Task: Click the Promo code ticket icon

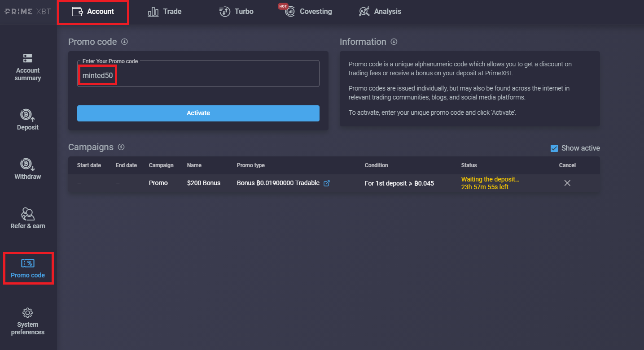Action: click(x=28, y=263)
